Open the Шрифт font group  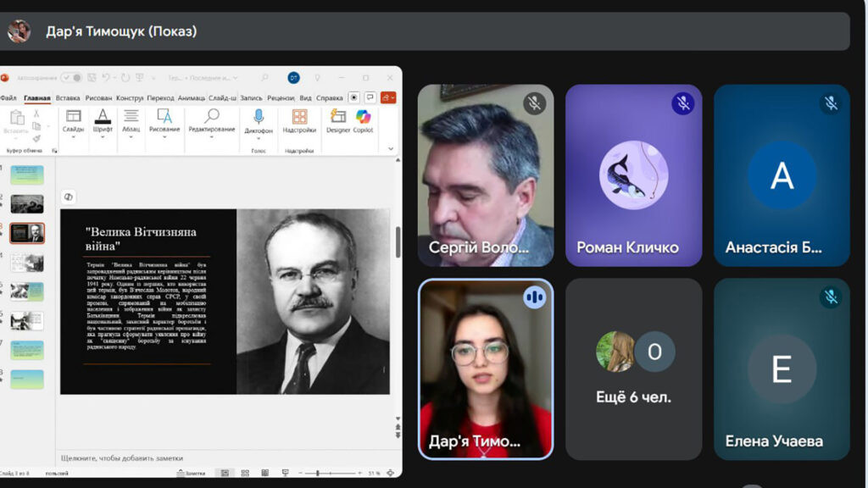point(103,124)
